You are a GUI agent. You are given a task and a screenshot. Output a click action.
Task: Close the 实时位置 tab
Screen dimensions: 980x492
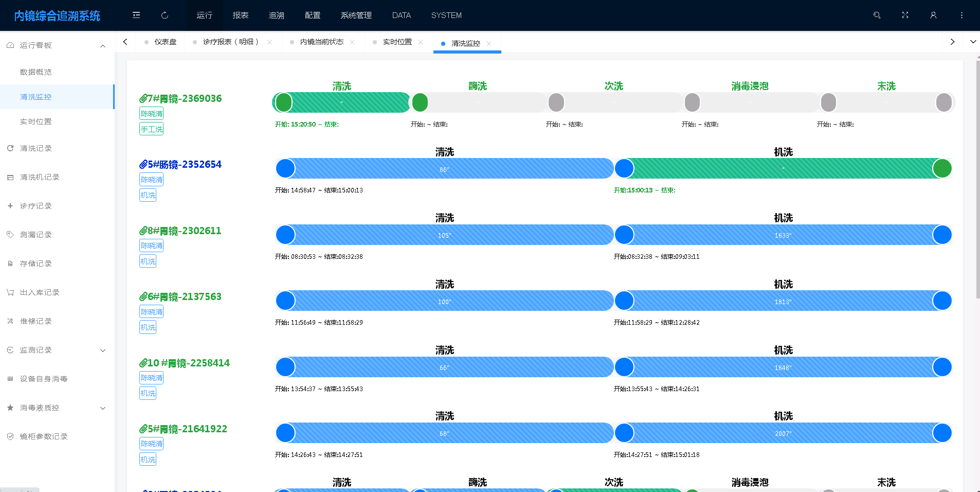[x=421, y=42]
